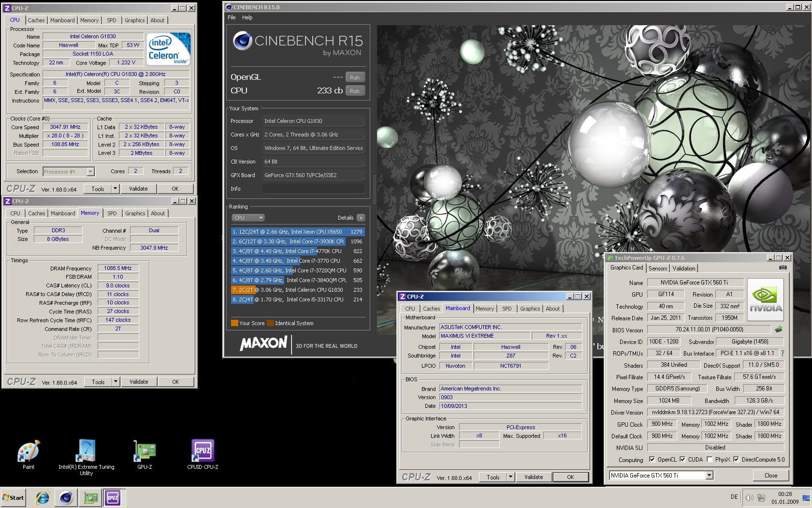Image resolution: width=812 pixels, height=508 pixels.
Task: Click the Bus Interface question mark icon
Action: click(783, 353)
